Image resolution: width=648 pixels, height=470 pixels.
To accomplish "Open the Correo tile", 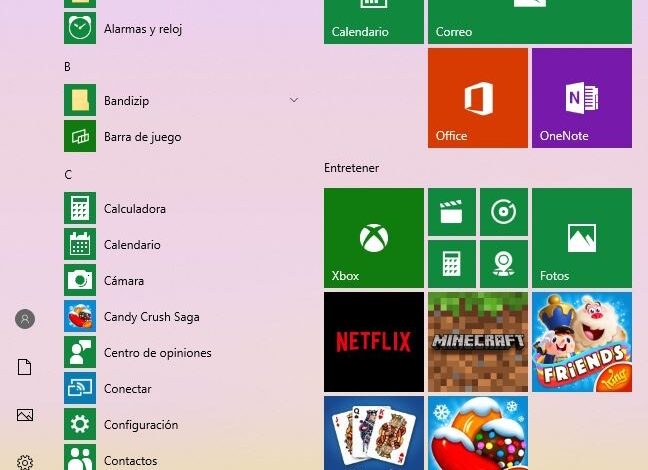I will click(x=530, y=21).
